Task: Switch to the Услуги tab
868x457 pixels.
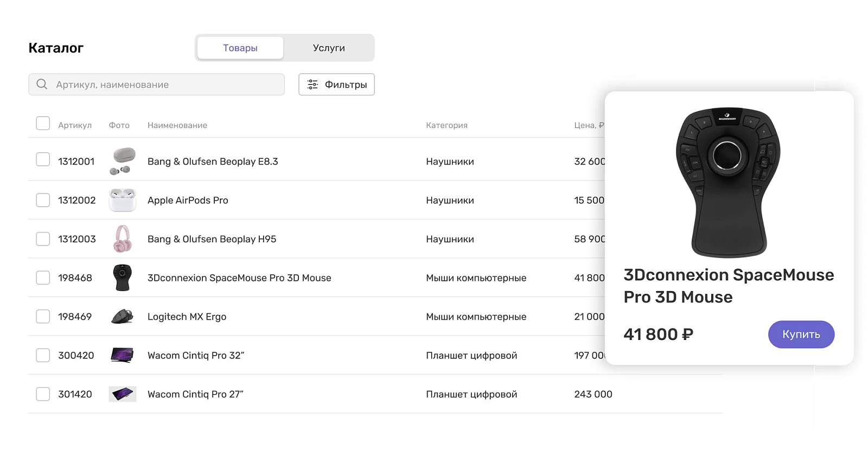Action: pyautogui.click(x=329, y=48)
